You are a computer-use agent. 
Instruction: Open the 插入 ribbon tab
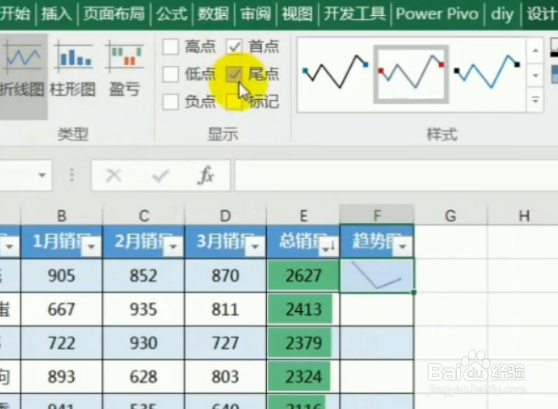[x=57, y=14]
